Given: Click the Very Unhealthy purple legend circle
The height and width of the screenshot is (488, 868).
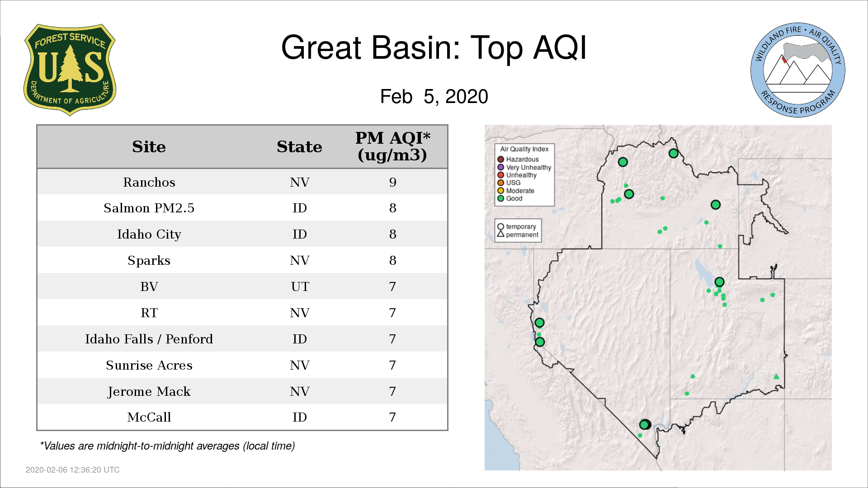Looking at the screenshot, I should pyautogui.click(x=501, y=167).
